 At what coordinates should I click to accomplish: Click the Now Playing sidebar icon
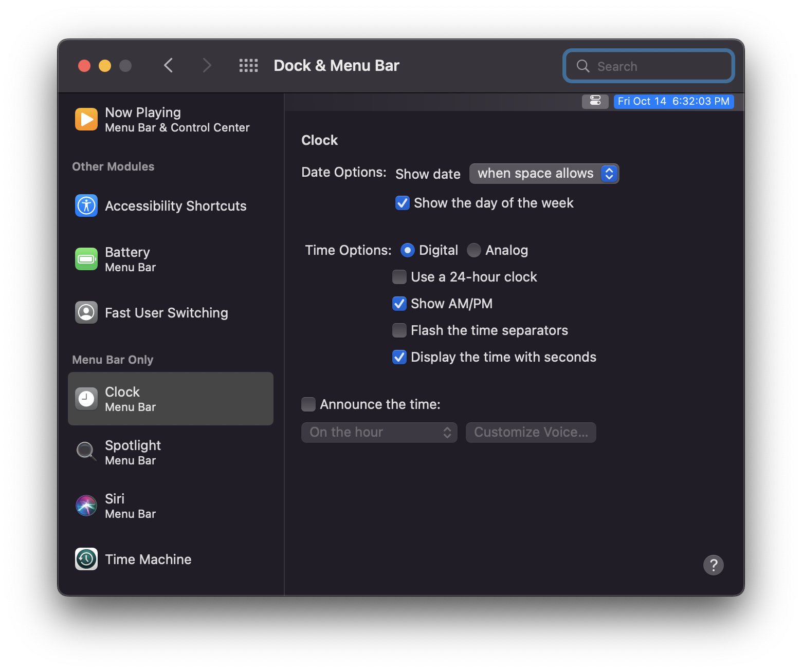coord(86,119)
